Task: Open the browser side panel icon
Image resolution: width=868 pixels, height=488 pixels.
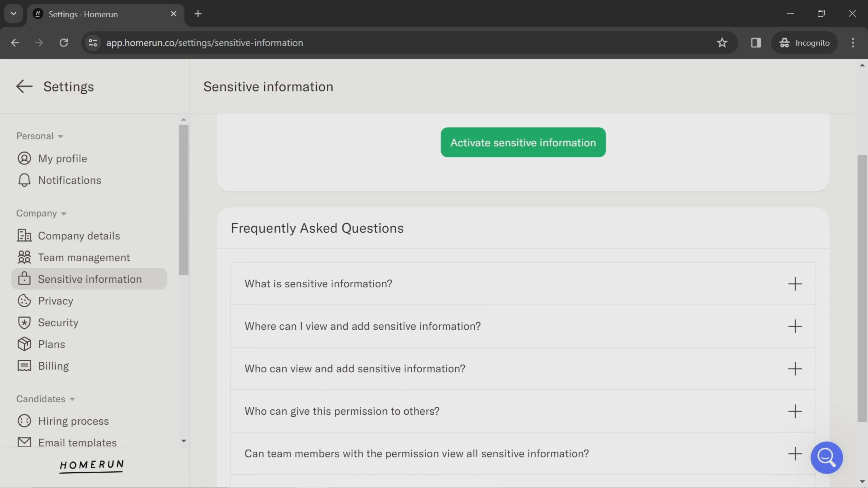Action: [756, 43]
